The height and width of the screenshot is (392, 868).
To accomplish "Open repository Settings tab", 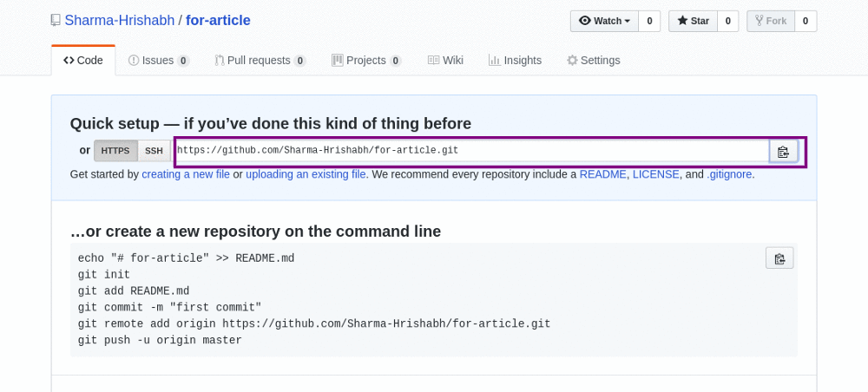I will tap(594, 60).
